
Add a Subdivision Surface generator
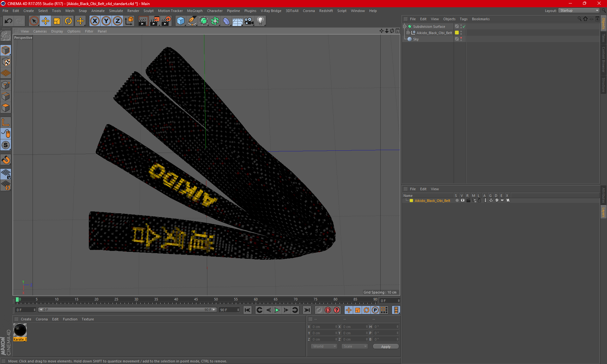[204, 21]
